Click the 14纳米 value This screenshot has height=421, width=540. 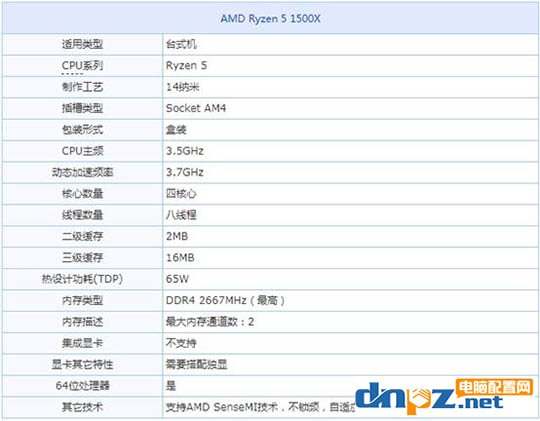[x=183, y=87]
